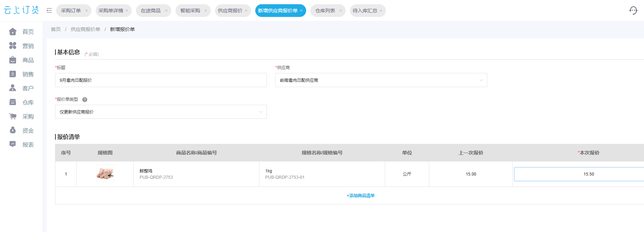Go to 供应商报价单 in the breadcrumb
The height and width of the screenshot is (232, 644).
click(85, 29)
